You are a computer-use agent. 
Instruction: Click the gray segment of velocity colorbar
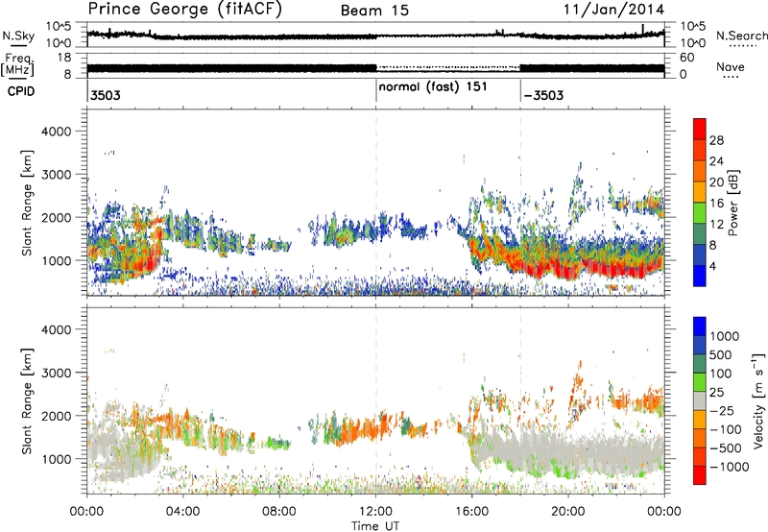[x=700, y=400]
